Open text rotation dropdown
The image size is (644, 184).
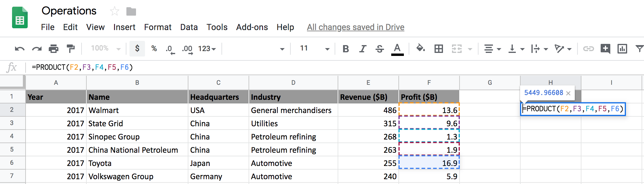[x=563, y=49]
